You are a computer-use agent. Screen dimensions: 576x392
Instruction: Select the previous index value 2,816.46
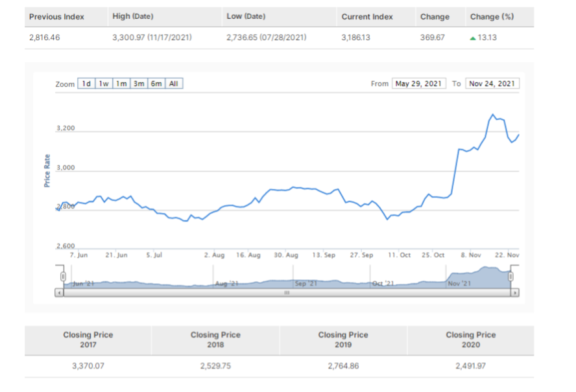(45, 38)
